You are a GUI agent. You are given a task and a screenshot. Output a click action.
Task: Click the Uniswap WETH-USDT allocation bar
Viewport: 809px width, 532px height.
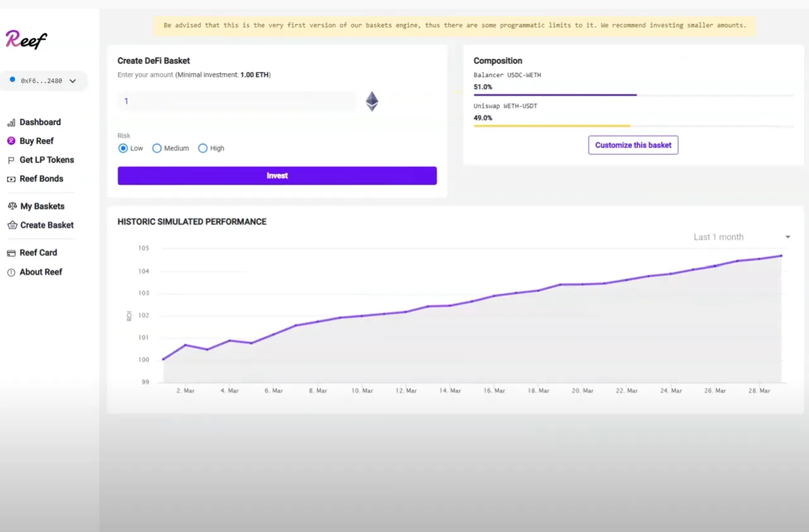click(x=633, y=126)
